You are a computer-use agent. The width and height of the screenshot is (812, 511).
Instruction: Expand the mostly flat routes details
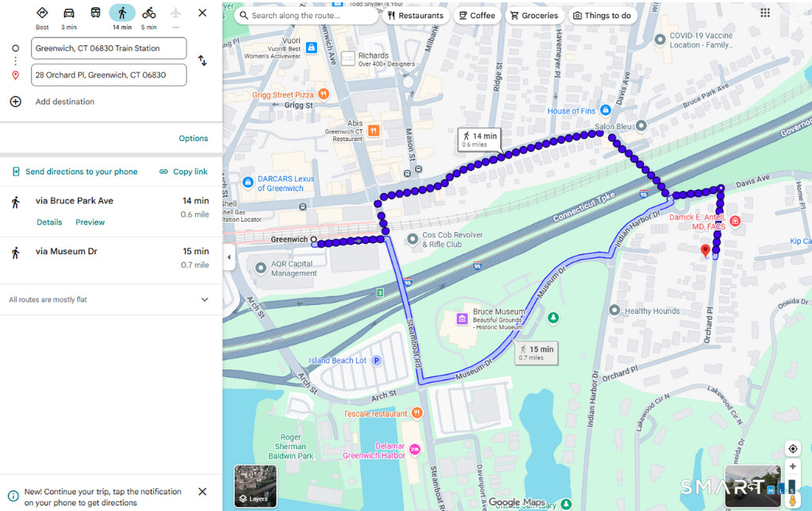(x=205, y=299)
